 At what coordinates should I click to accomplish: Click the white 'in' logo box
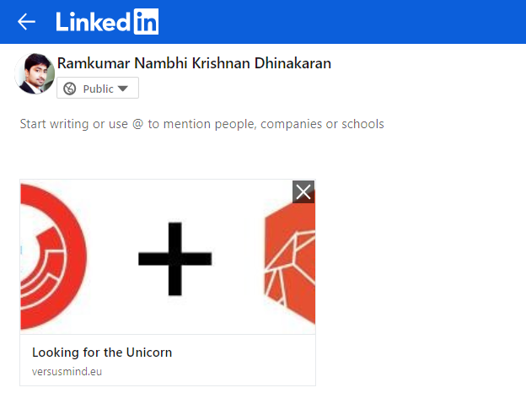tap(146, 22)
